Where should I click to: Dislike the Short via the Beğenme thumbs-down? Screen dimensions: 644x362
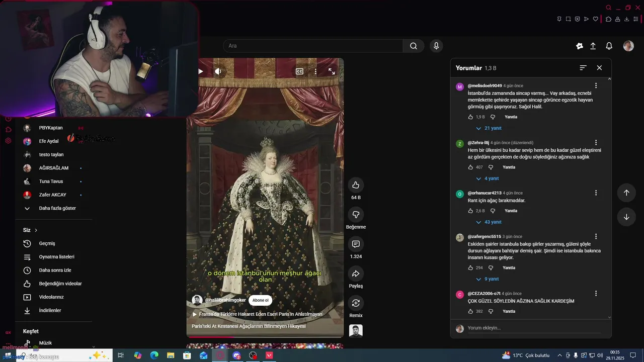pos(356,215)
